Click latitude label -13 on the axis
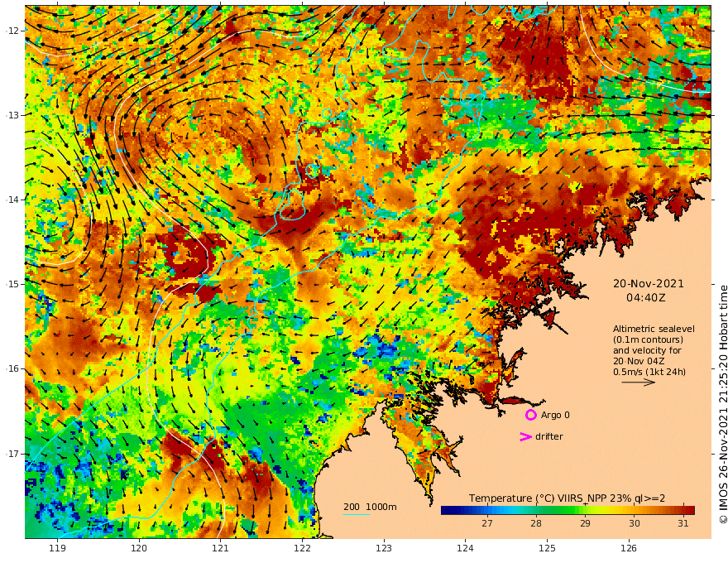 (x=13, y=115)
